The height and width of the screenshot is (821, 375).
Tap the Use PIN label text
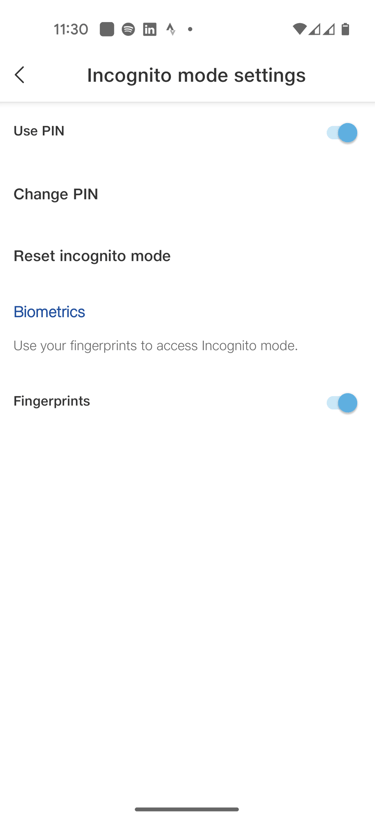tap(39, 131)
